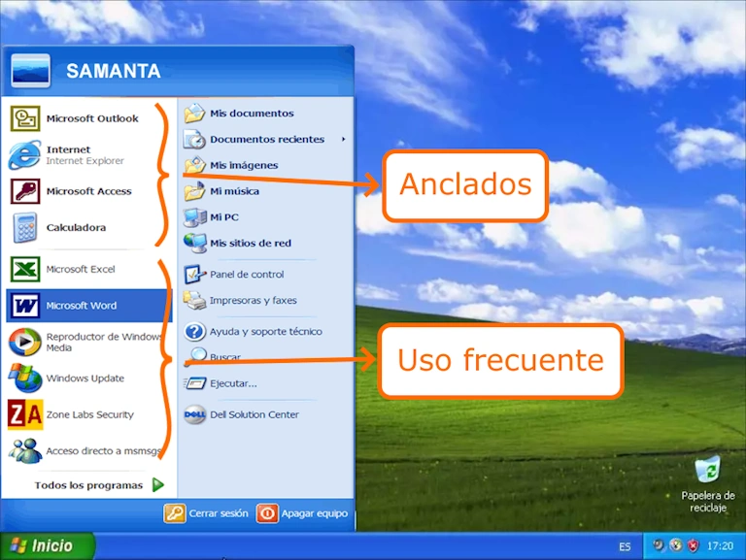746x560 pixels.
Task: Click the red Apagar equipo power icon
Action: pos(267,513)
